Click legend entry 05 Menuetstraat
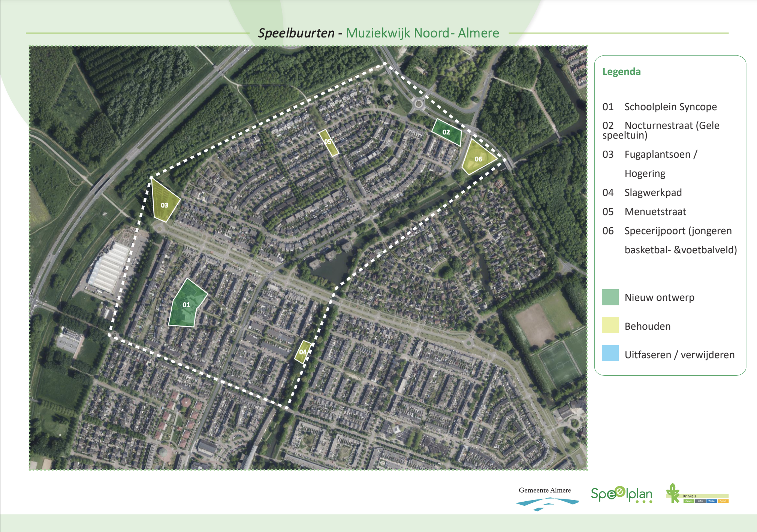757x532 pixels. 644,212
